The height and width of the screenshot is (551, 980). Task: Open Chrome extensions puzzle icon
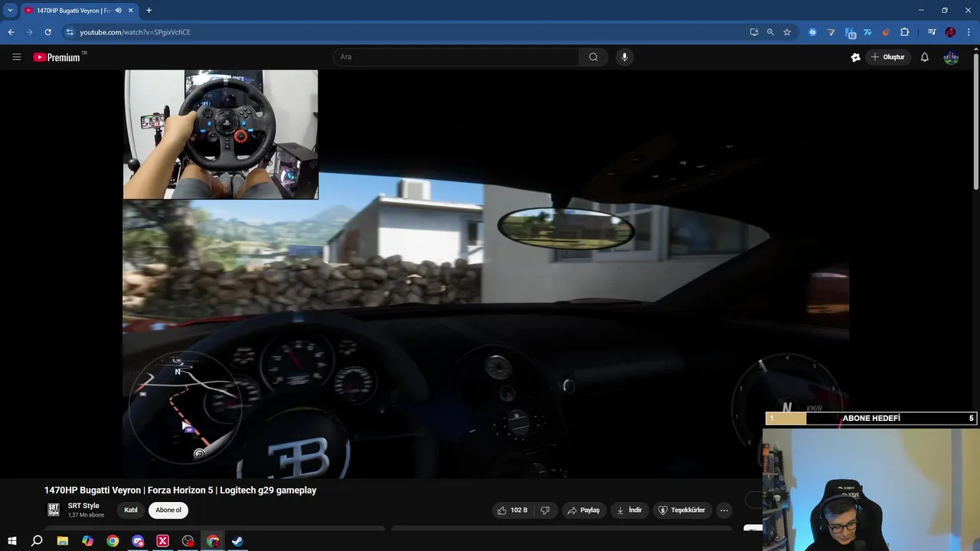(x=905, y=32)
